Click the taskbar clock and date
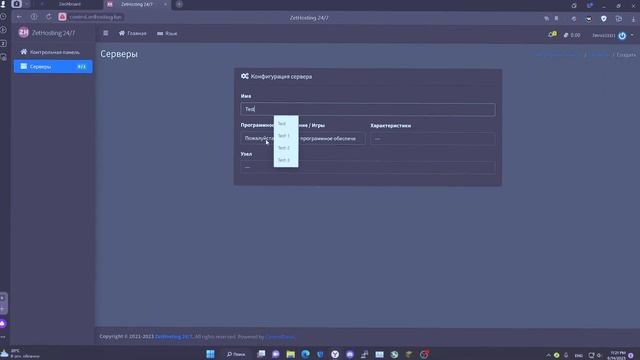This screenshot has height=360, width=640. [616, 355]
